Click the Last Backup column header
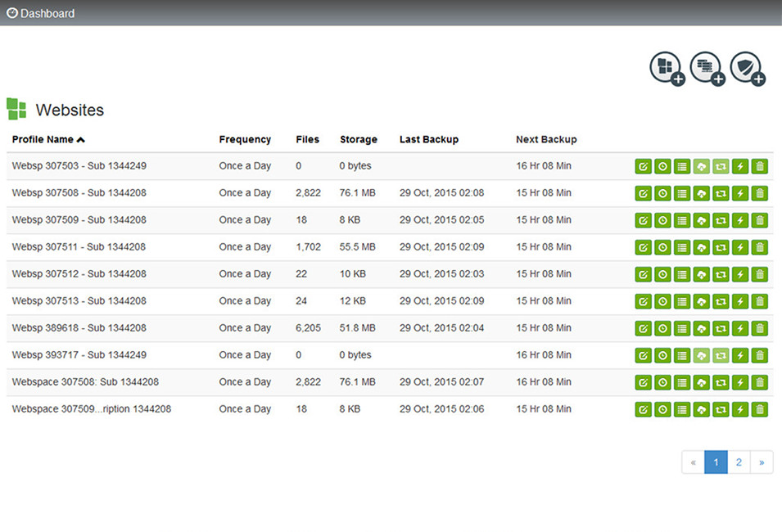 pyautogui.click(x=428, y=140)
